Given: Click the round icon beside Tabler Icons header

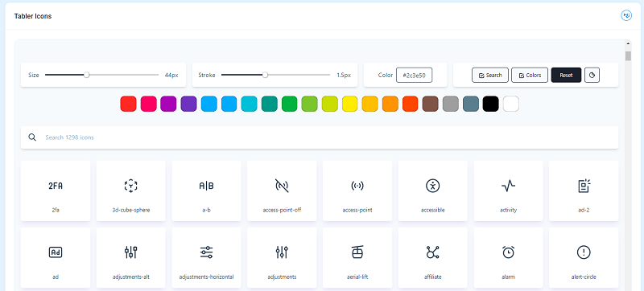Looking at the screenshot, I should [626, 15].
